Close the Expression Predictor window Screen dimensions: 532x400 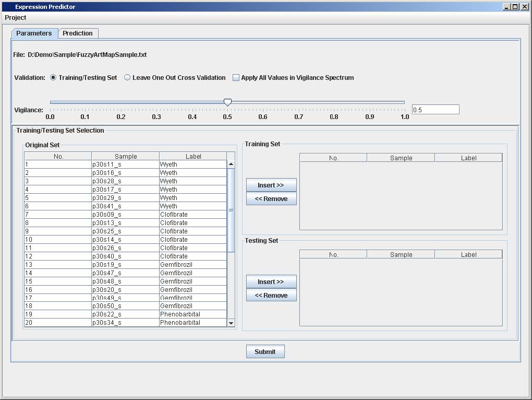(524, 6)
